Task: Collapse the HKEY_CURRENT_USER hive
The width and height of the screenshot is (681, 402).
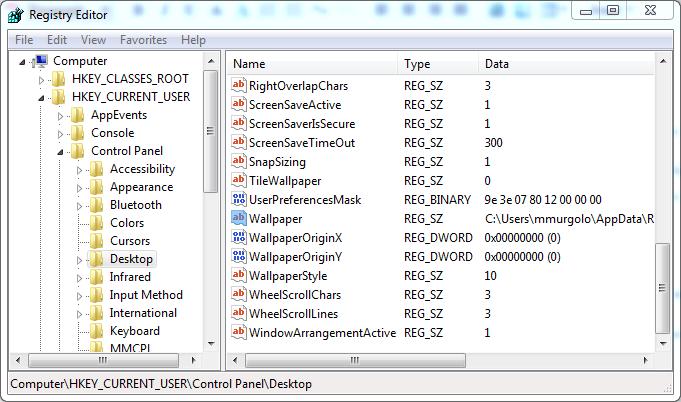Action: pyautogui.click(x=41, y=98)
